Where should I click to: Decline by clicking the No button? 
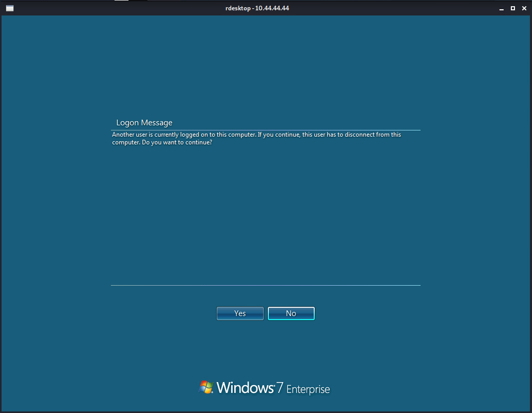(x=291, y=313)
